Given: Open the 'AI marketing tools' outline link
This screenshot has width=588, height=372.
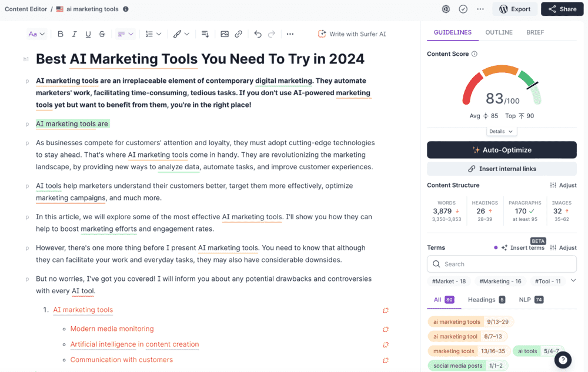Looking at the screenshot, I should pos(83,310).
